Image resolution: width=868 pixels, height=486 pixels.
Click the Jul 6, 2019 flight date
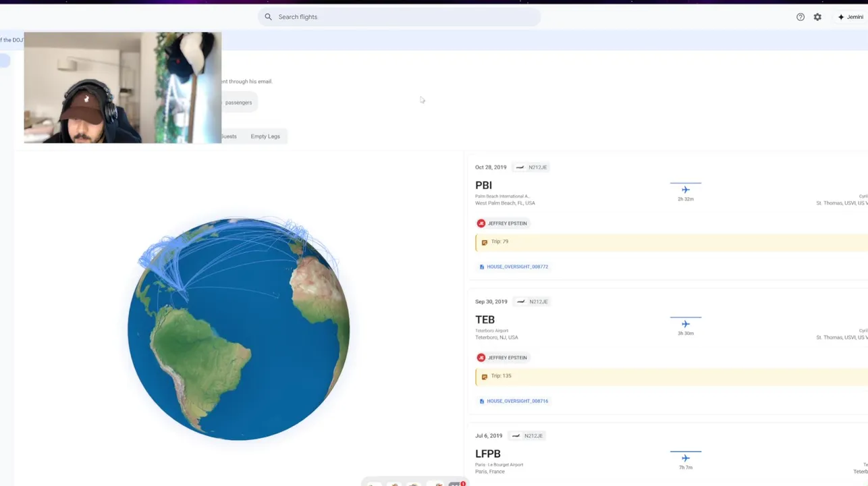click(x=489, y=436)
